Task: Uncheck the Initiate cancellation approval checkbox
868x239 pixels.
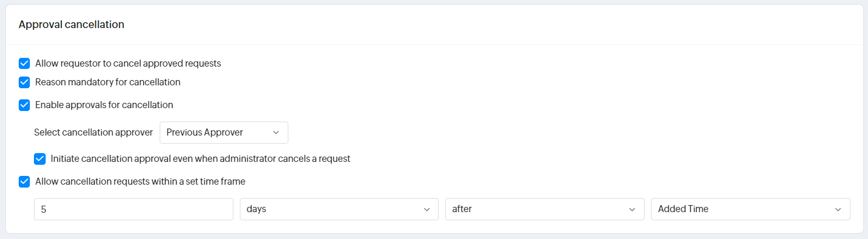Action: point(40,158)
